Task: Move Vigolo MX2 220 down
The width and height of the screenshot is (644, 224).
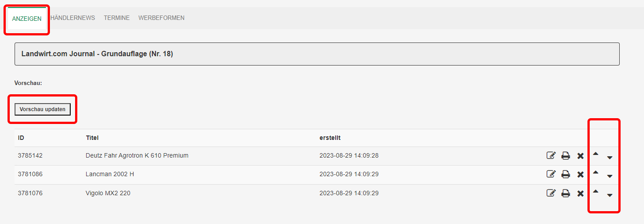Action: pyautogui.click(x=610, y=195)
